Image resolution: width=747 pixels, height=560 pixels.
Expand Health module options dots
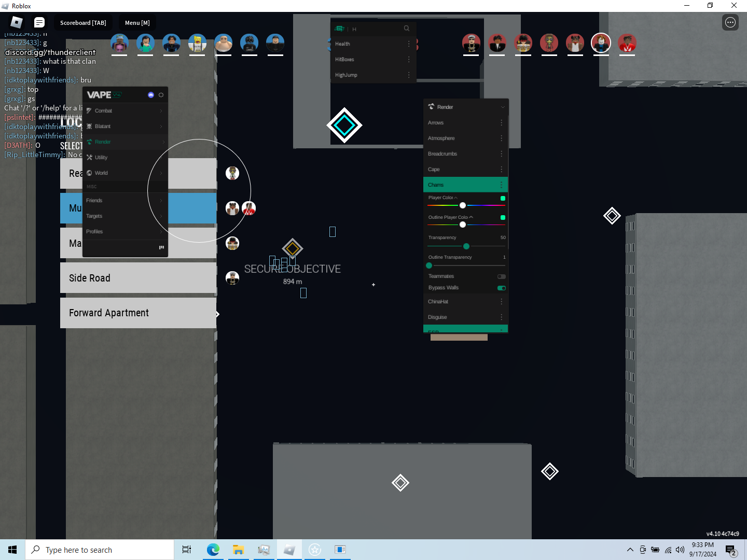click(409, 44)
